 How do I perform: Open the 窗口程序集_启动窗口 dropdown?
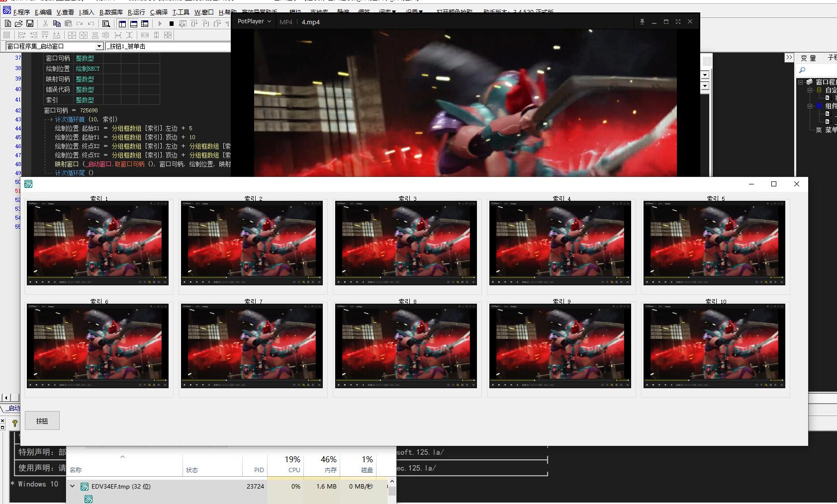click(99, 46)
